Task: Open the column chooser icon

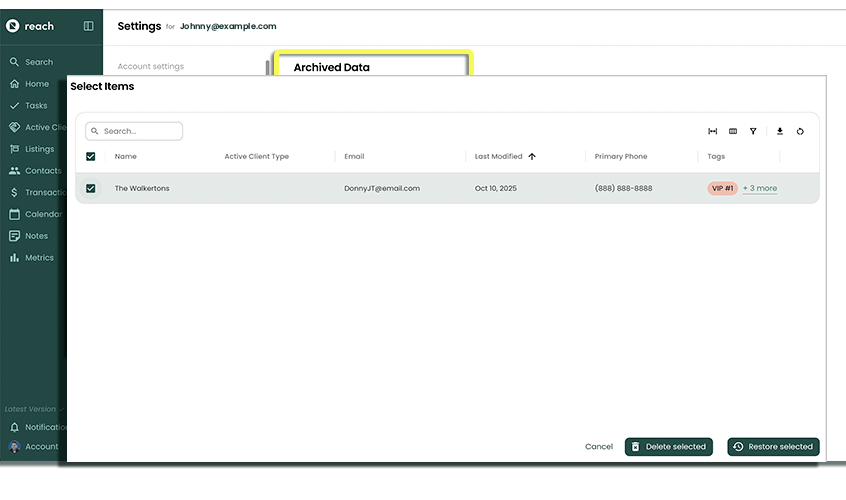Action: point(733,131)
